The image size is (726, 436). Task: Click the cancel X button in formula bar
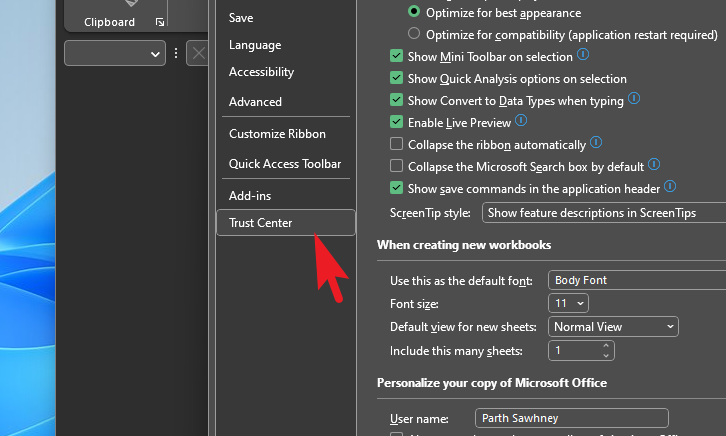click(x=198, y=53)
